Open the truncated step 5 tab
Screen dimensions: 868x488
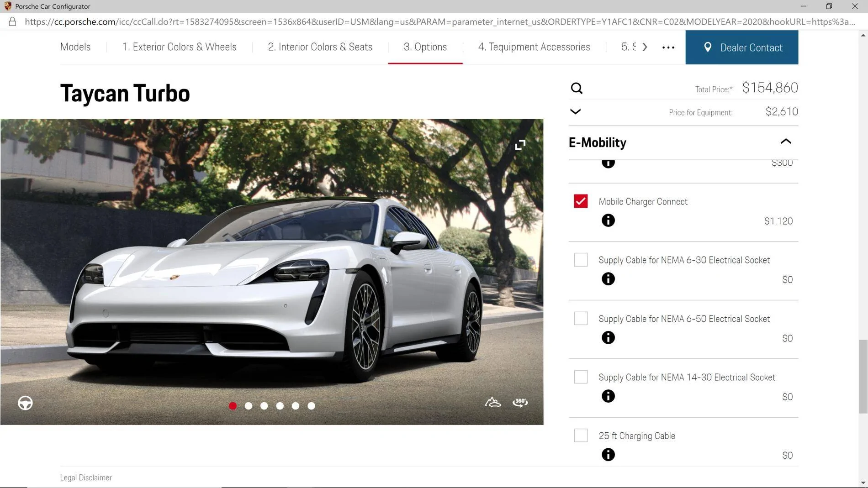tap(629, 47)
